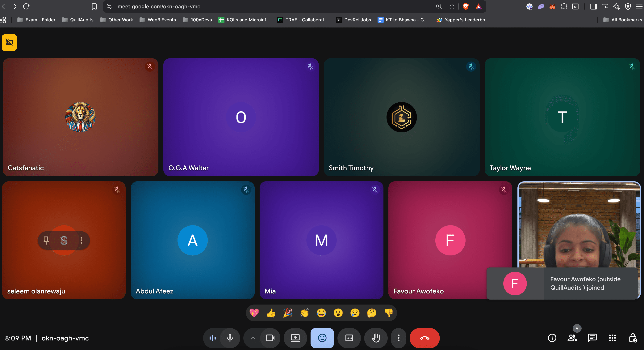Screen dimensions: 644x350
Task: Click the red leave call button
Action: pos(424,338)
